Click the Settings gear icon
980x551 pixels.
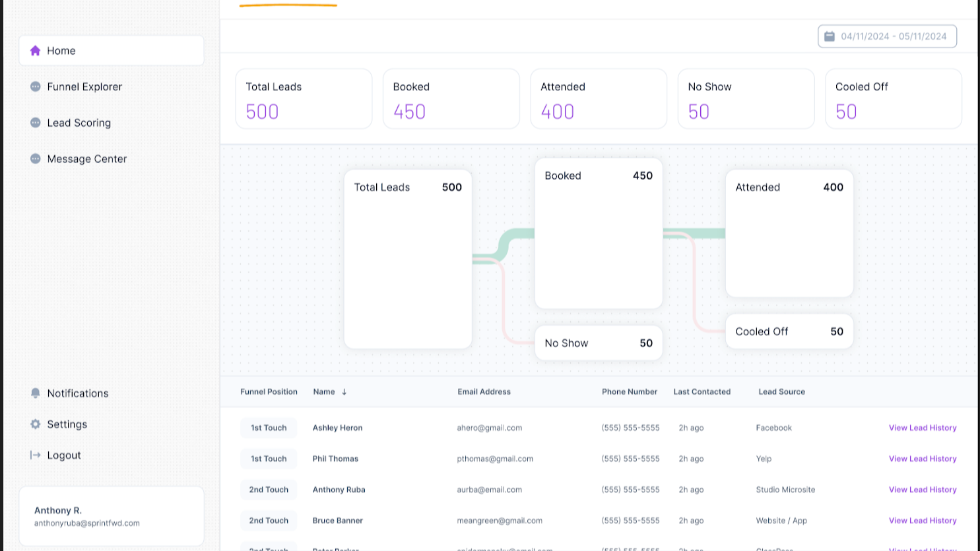pyautogui.click(x=36, y=424)
